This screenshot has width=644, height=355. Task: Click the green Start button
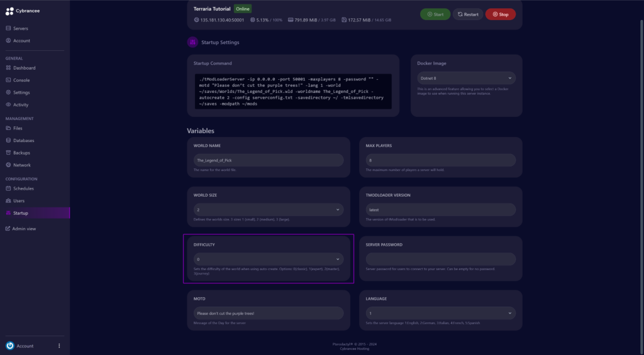(x=435, y=14)
